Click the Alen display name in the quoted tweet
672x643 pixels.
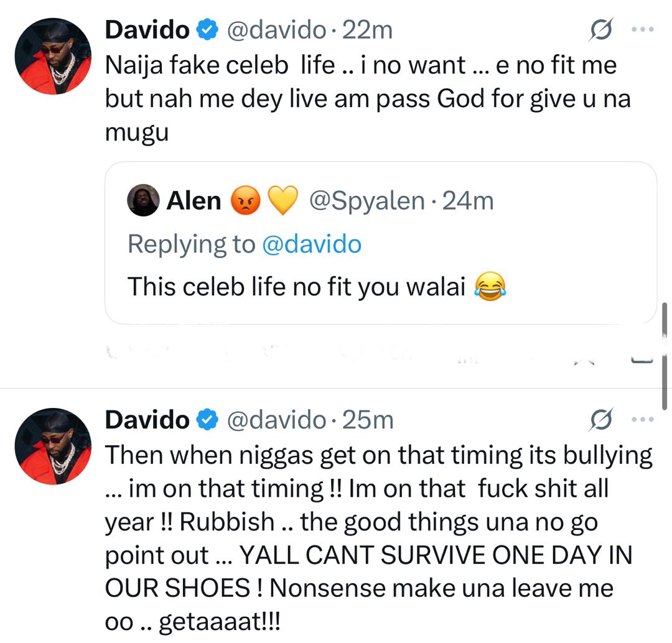(194, 201)
